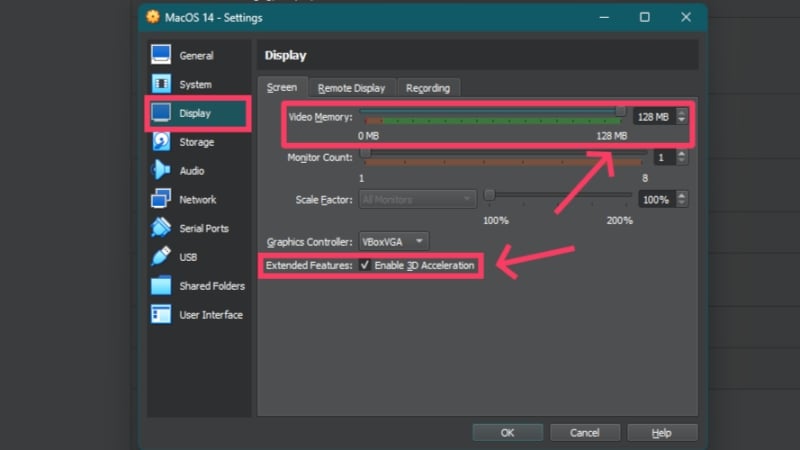This screenshot has width=800, height=450.
Task: Select the System chip icon
Action: 161,84
